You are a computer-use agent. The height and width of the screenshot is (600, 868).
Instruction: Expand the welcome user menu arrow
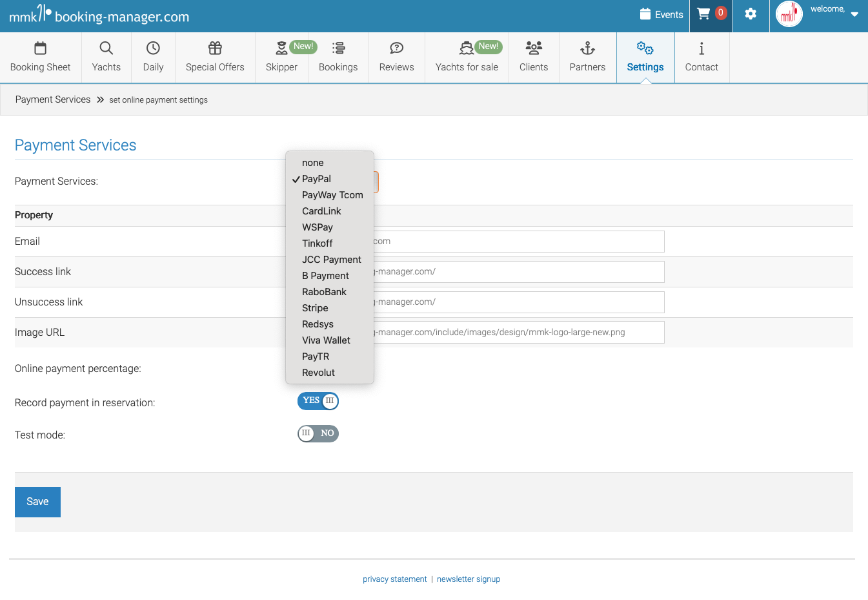(854, 14)
